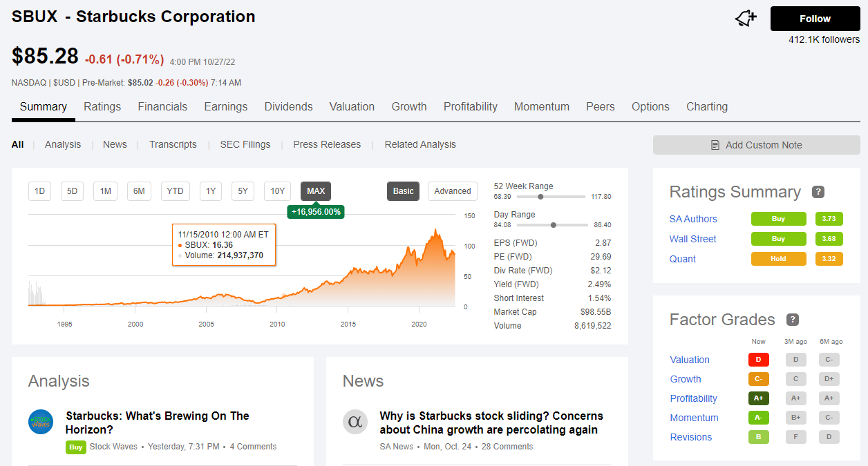Open the Peers tab
This screenshot has width=868, height=466.
pos(601,107)
